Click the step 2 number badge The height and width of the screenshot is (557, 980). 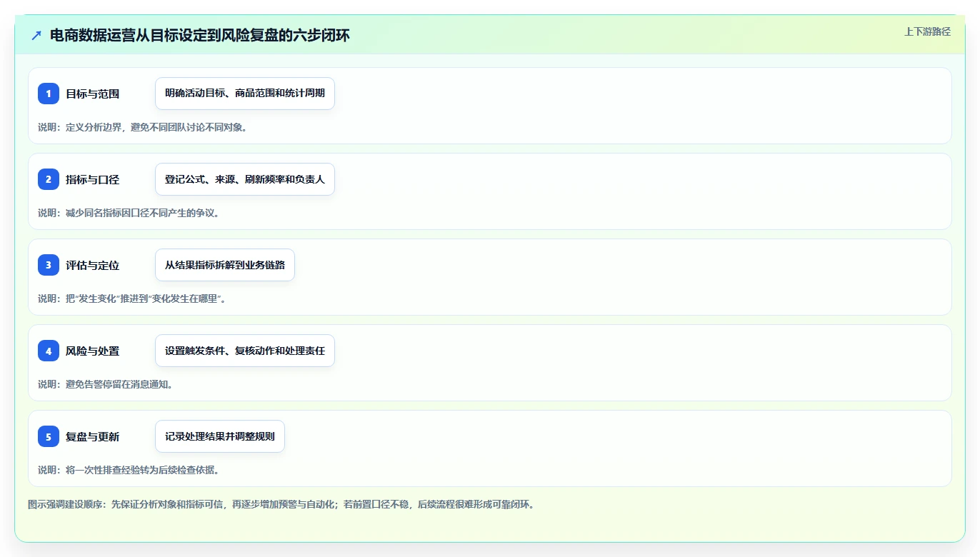(49, 179)
